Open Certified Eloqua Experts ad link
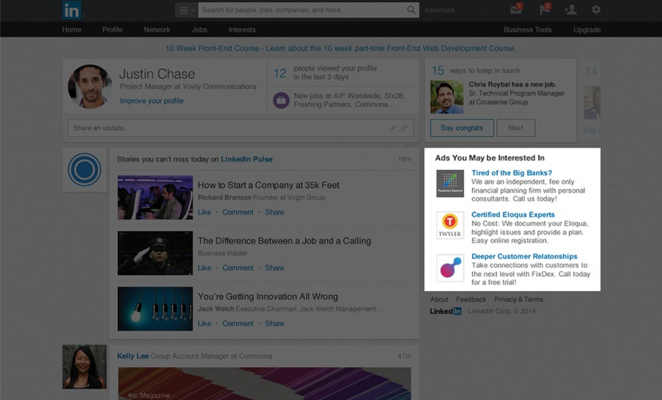Image resolution: width=662 pixels, height=400 pixels. point(513,215)
